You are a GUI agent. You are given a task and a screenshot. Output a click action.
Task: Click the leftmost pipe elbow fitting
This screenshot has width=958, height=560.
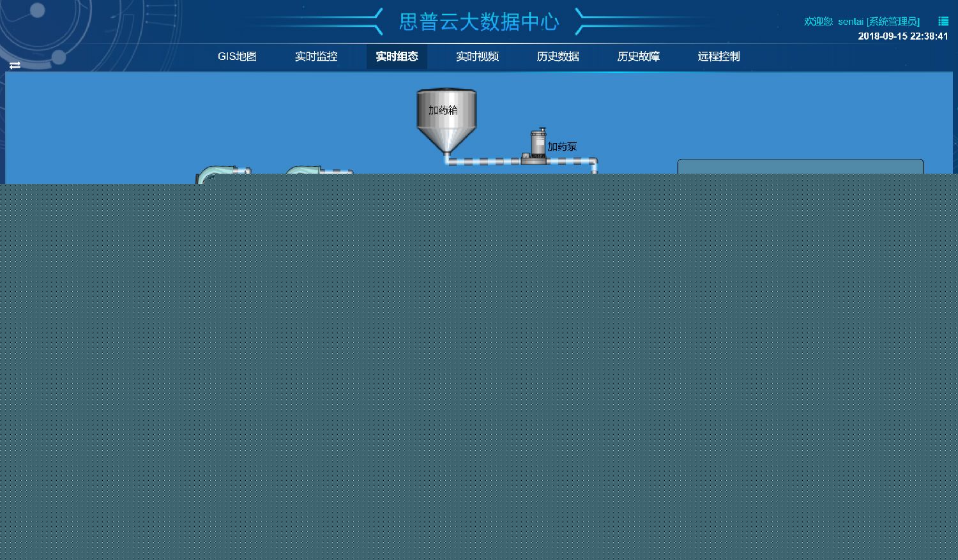tap(217, 171)
